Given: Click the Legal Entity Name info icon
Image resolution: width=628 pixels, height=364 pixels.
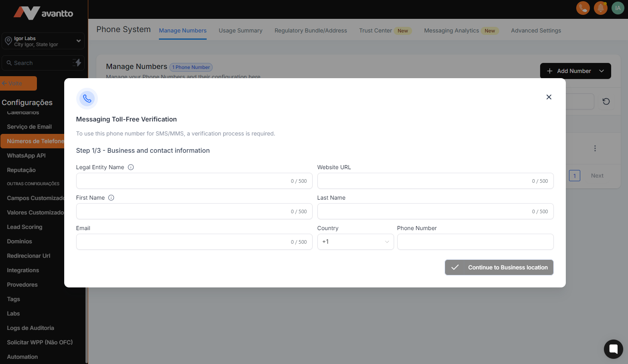Looking at the screenshot, I should pos(131,167).
